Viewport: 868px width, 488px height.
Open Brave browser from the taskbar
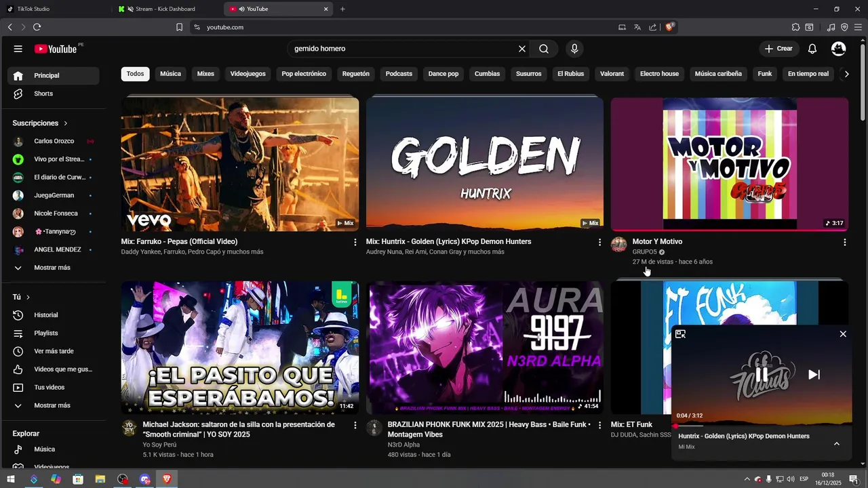click(x=167, y=479)
